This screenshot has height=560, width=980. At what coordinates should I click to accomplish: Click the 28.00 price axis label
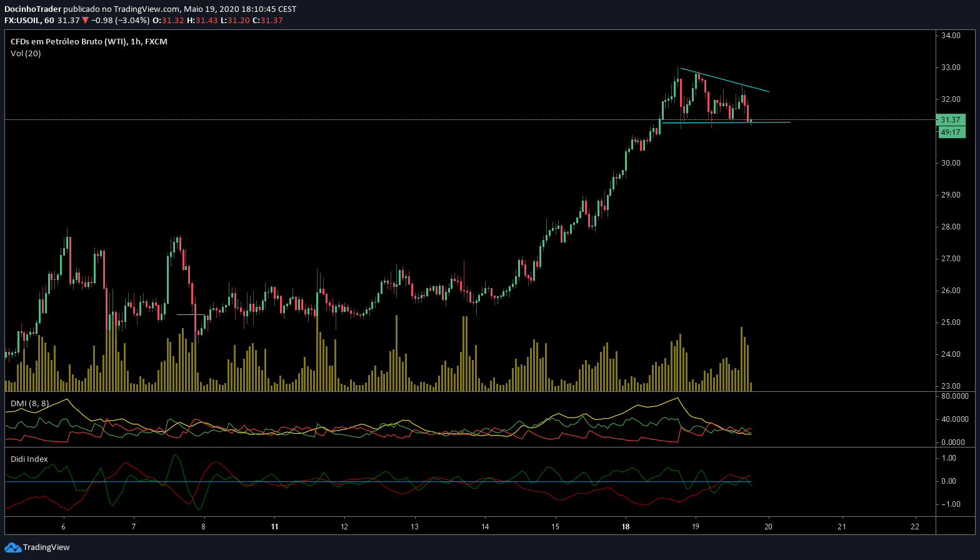pyautogui.click(x=951, y=227)
